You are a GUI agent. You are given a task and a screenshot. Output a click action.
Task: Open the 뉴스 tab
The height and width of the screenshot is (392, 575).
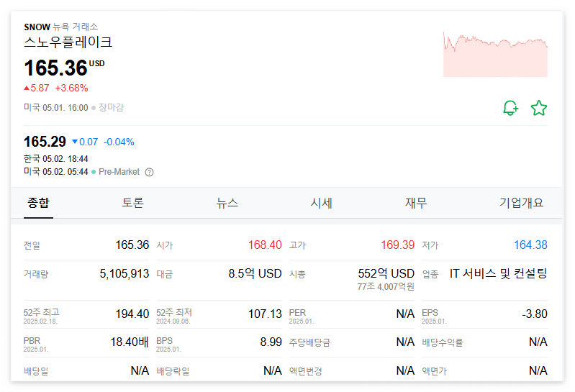227,203
